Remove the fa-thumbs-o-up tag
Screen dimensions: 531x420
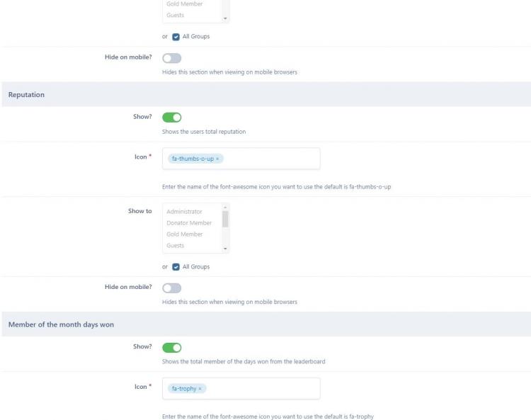(x=217, y=159)
